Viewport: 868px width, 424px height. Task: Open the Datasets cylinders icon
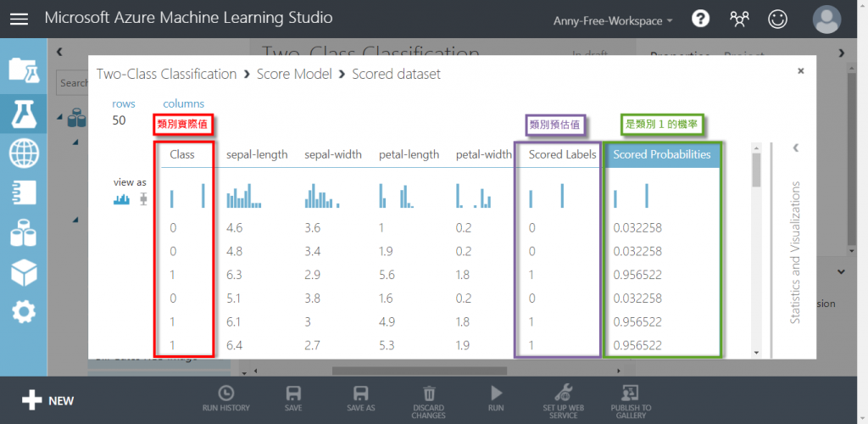[x=24, y=232]
